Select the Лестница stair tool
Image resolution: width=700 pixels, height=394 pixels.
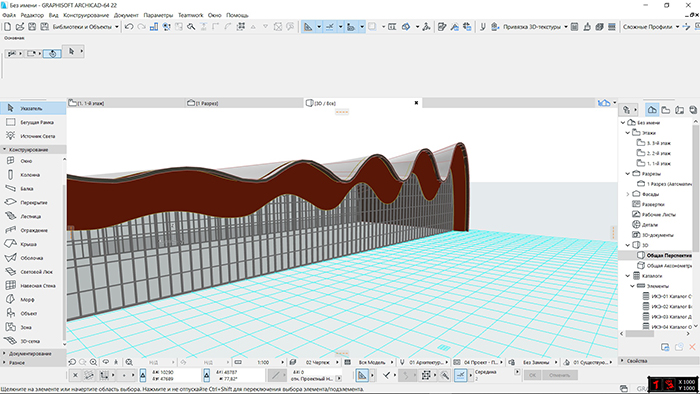[x=31, y=216]
